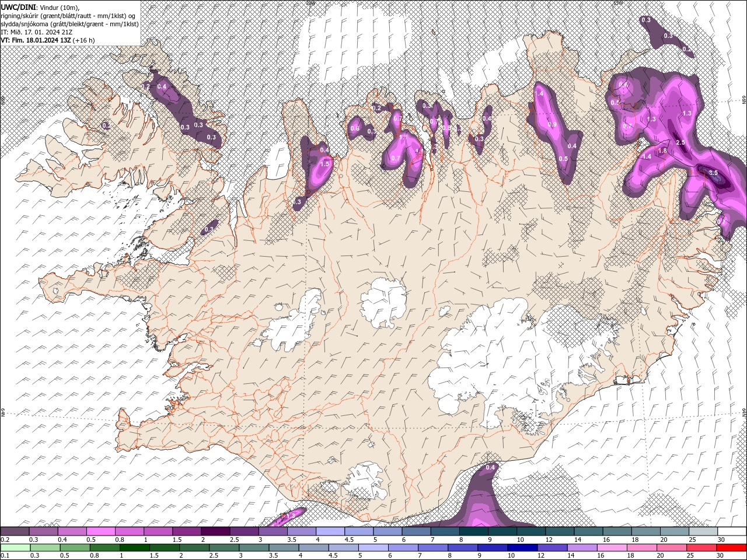Click the royal blue 8–9 rain scale swatch
The width and height of the screenshot is (747, 560).
coord(463,548)
